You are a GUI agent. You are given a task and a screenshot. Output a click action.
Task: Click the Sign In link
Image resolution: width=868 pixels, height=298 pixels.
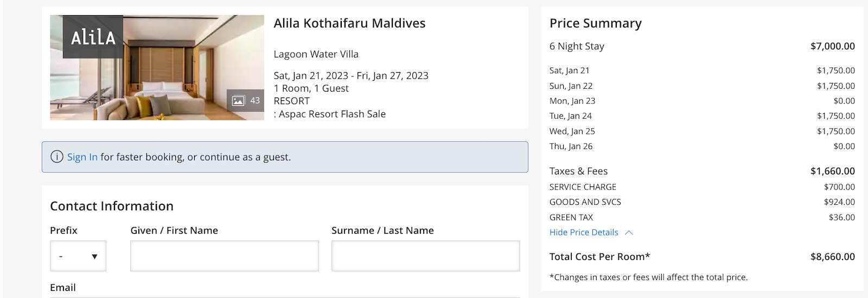point(82,157)
